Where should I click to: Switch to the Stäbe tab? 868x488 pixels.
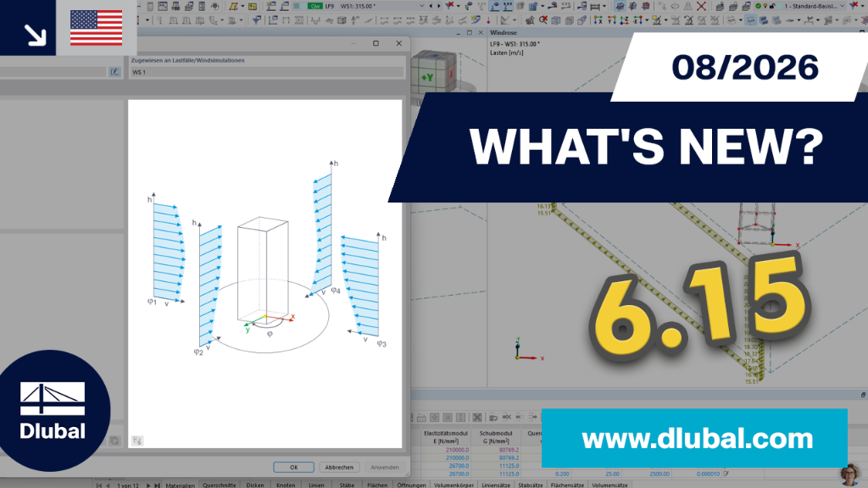coord(347,485)
